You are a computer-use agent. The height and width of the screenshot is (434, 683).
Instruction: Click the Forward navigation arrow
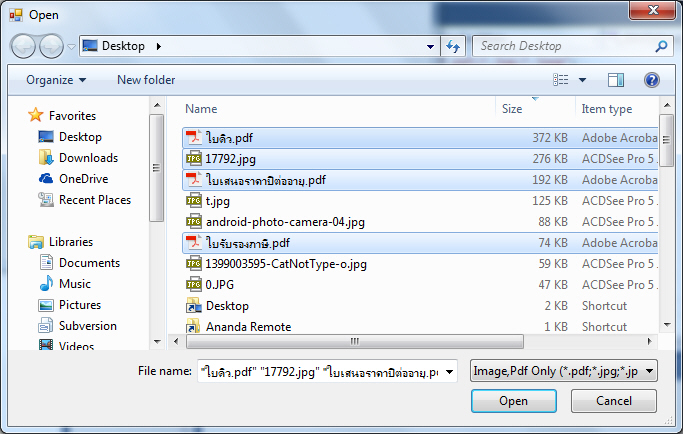(51, 46)
